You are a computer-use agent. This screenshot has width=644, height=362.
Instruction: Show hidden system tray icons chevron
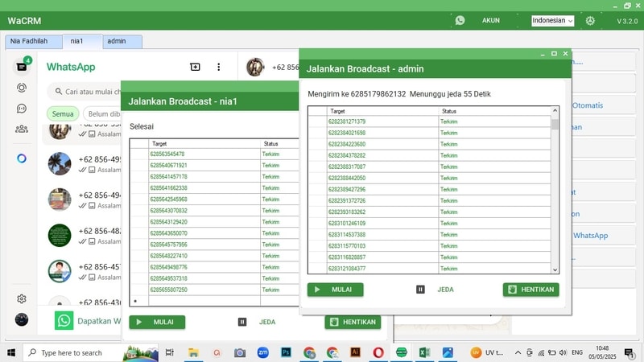click(518, 352)
